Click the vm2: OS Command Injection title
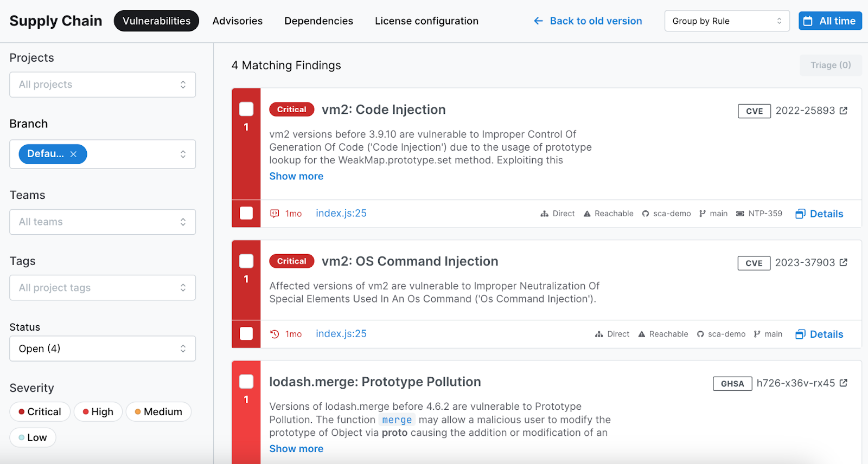The image size is (868, 464). 410,261
